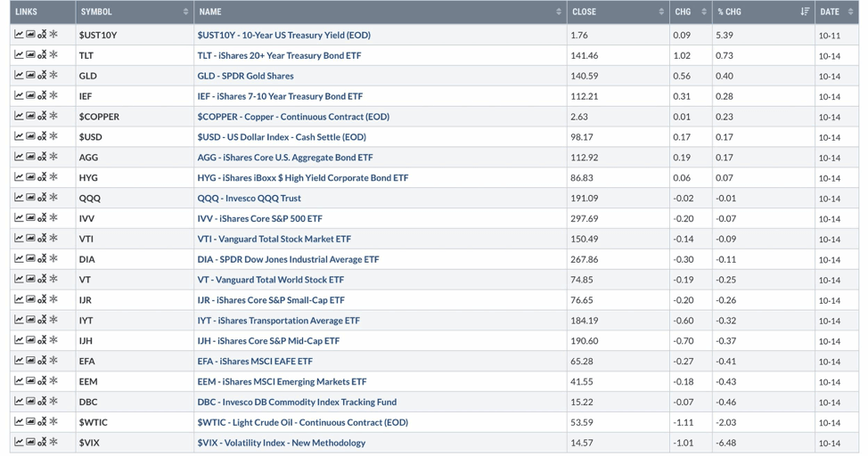This screenshot has width=868, height=456.
Task: Open Point & Figure icon for IYT row
Action: click(42, 320)
